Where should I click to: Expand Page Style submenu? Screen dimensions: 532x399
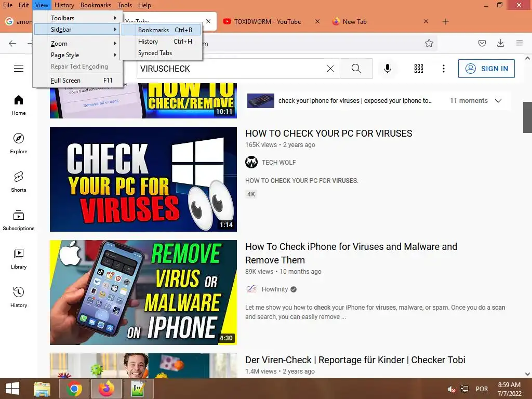point(78,55)
